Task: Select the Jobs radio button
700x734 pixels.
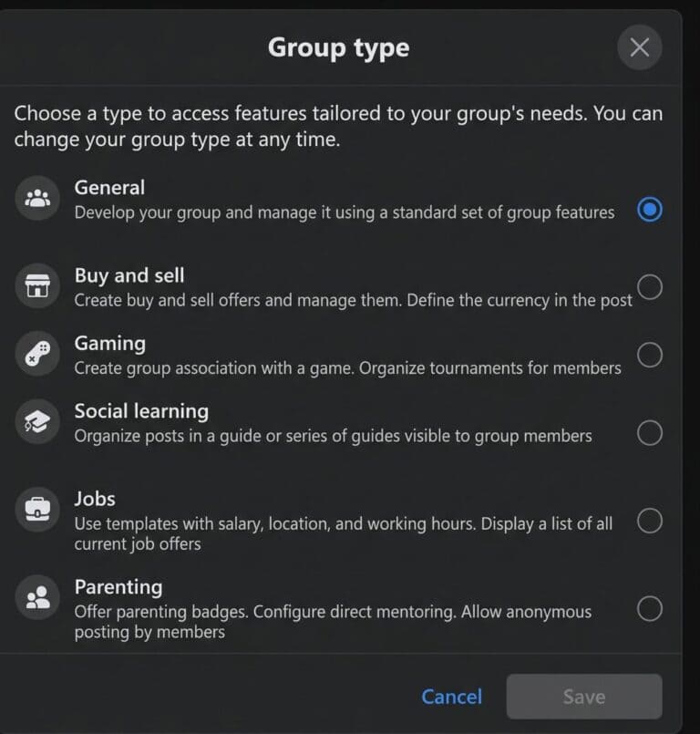Action: (651, 521)
